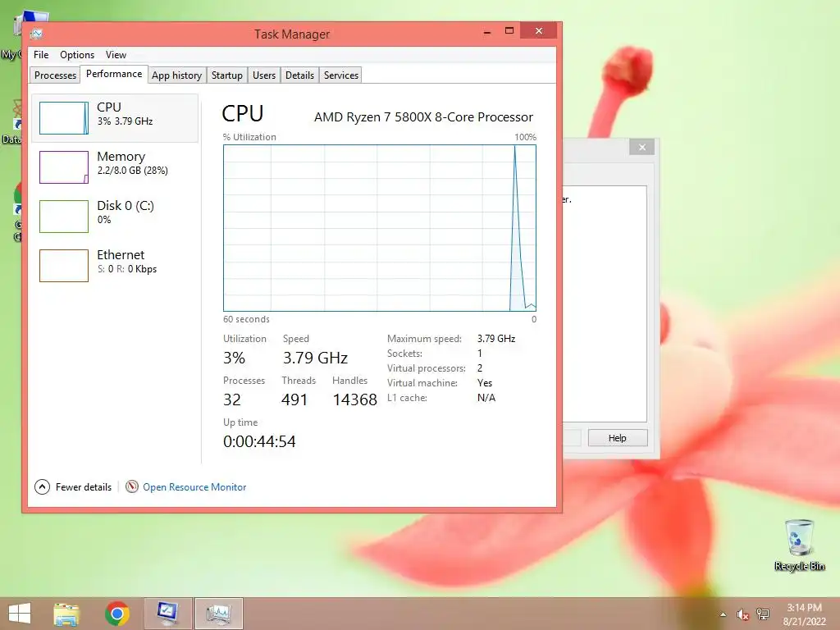Click the 3% utilization value

(234, 358)
